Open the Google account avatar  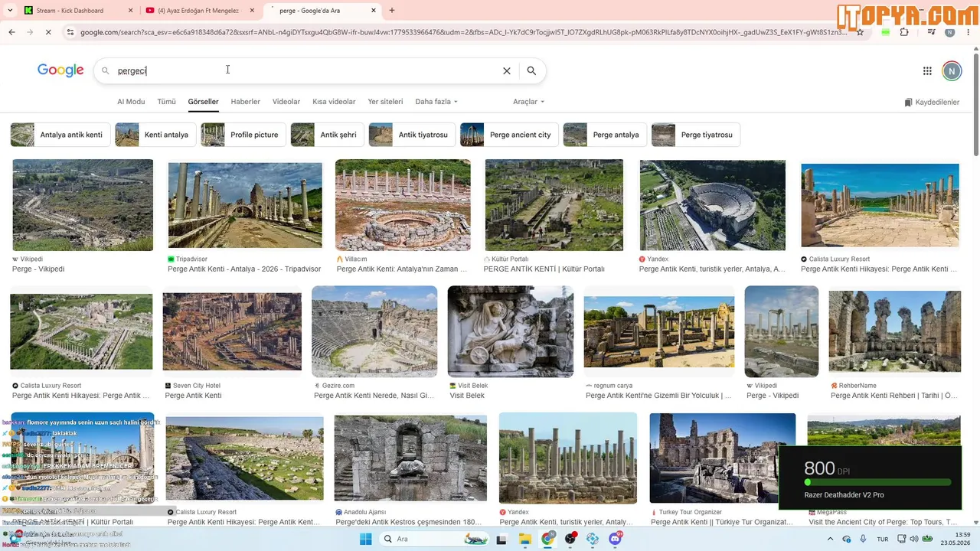tap(951, 71)
